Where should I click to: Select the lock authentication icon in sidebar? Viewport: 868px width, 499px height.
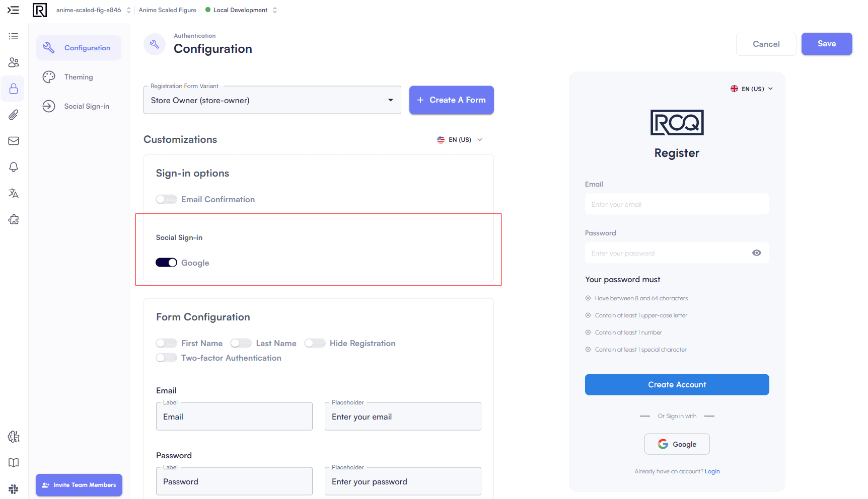pos(13,89)
